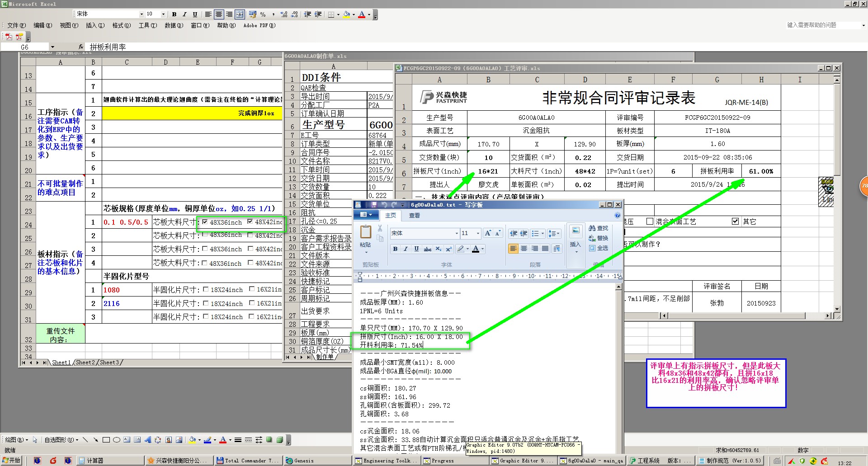The width and height of the screenshot is (868, 466).
Task: Click Excel increase decimal icon
Action: pyautogui.click(x=284, y=14)
